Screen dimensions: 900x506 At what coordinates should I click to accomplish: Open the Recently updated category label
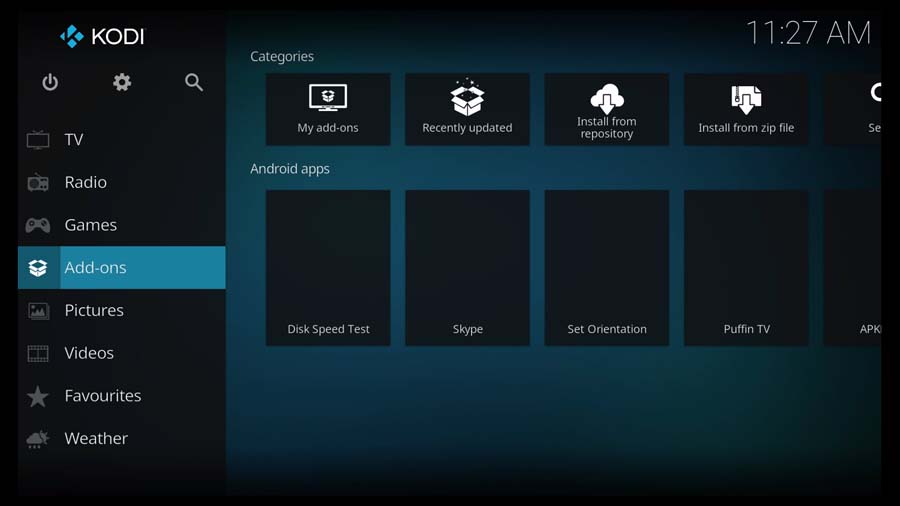467,128
